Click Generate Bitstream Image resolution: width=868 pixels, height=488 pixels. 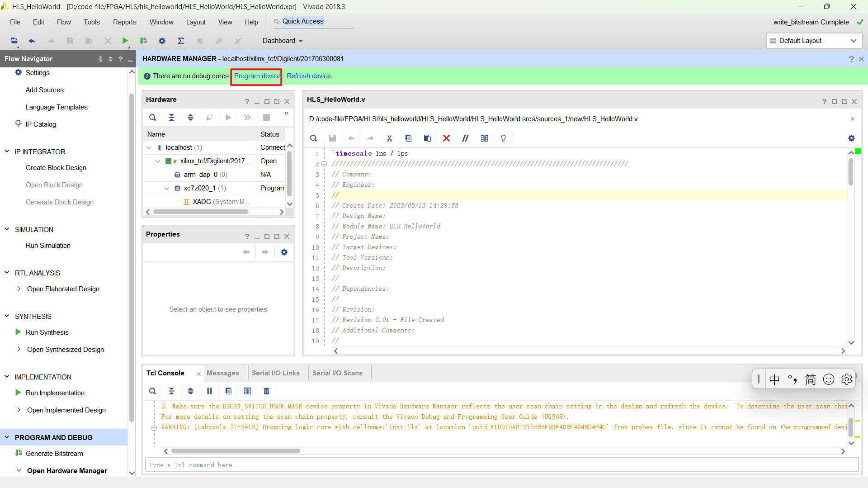[54, 454]
